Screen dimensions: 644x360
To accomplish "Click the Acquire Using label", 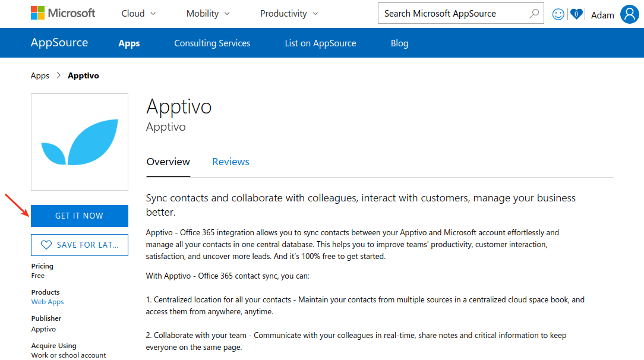I will pos(54,346).
